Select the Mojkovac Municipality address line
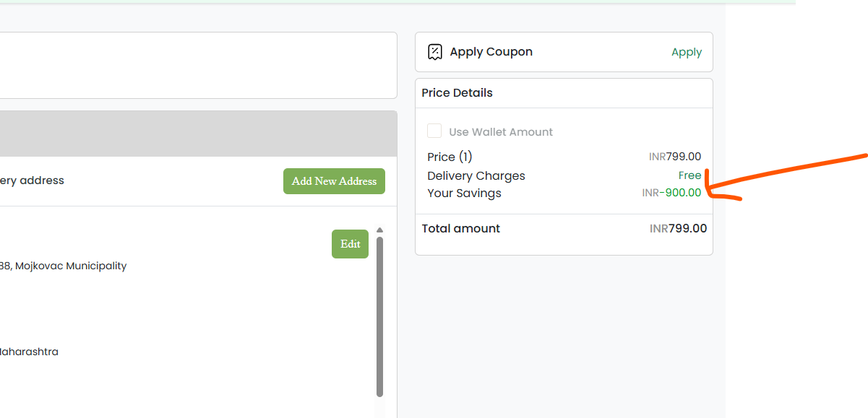868x418 pixels. pyautogui.click(x=63, y=266)
